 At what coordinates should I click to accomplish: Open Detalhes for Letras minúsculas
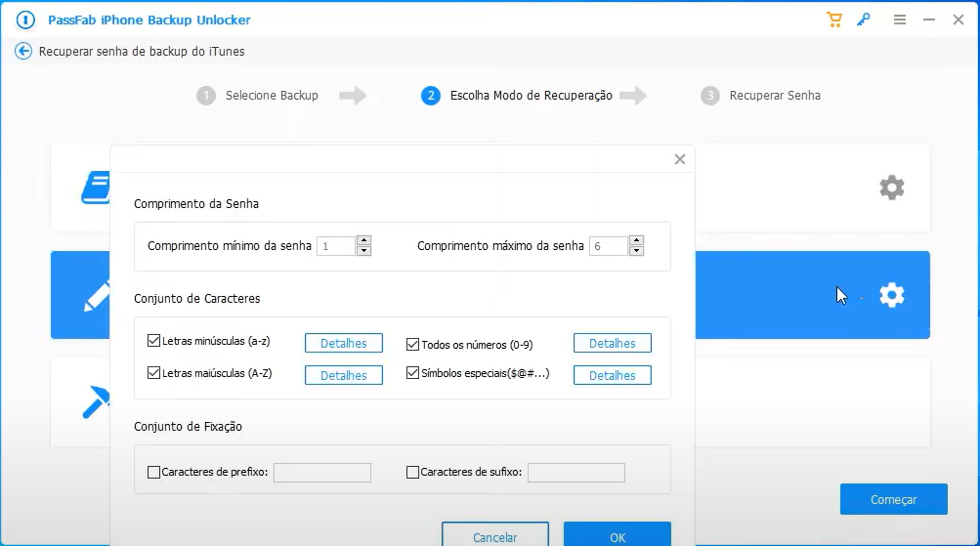[343, 344]
